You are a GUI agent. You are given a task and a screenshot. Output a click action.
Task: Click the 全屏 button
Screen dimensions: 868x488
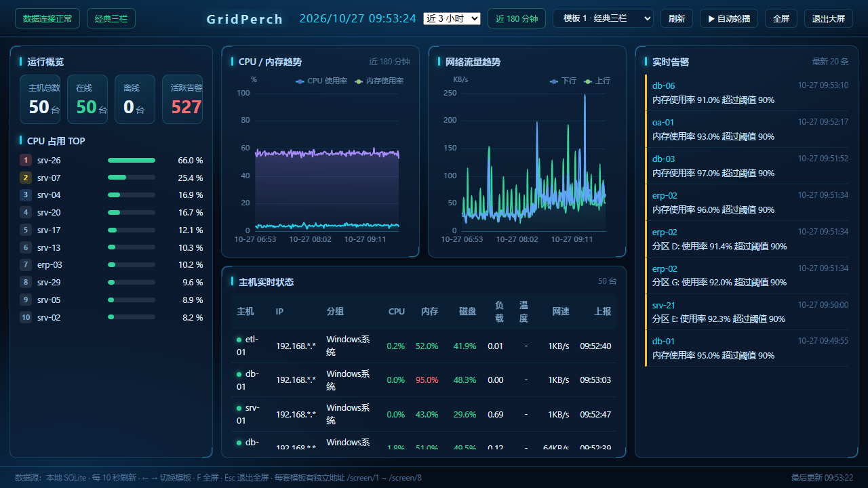[781, 18]
